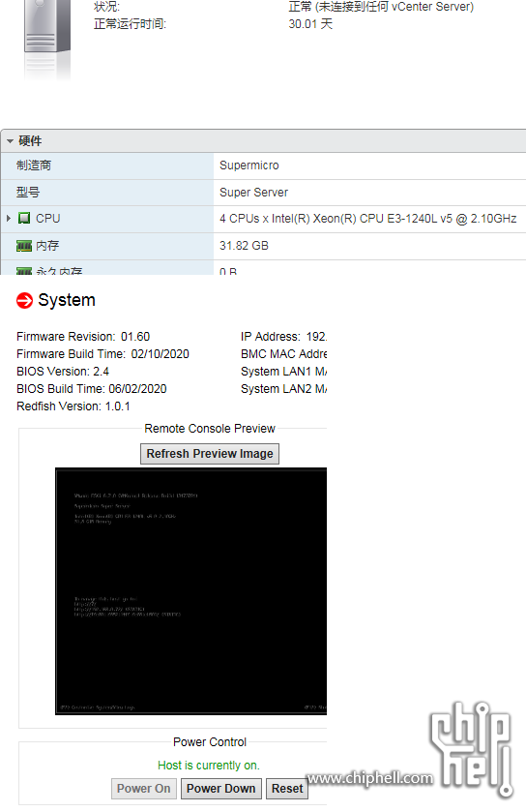
Task: Select the BIOS Build Time 06/02/2020 text
Action: coord(92,389)
